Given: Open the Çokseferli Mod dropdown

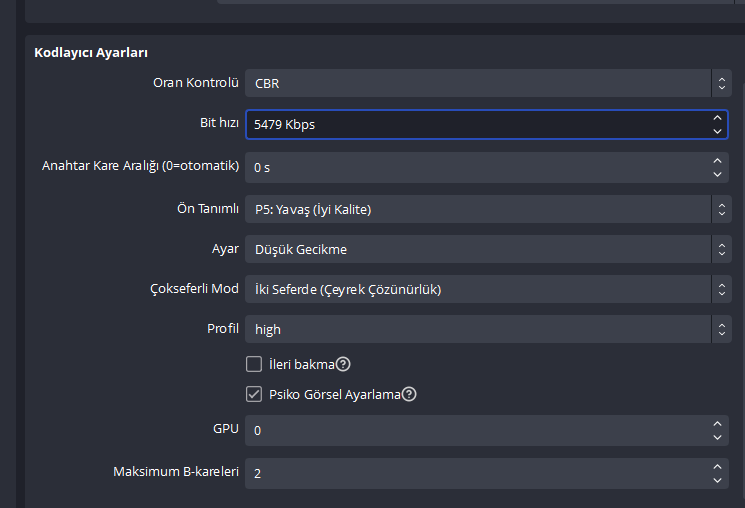Looking at the screenshot, I should pyautogui.click(x=487, y=289).
